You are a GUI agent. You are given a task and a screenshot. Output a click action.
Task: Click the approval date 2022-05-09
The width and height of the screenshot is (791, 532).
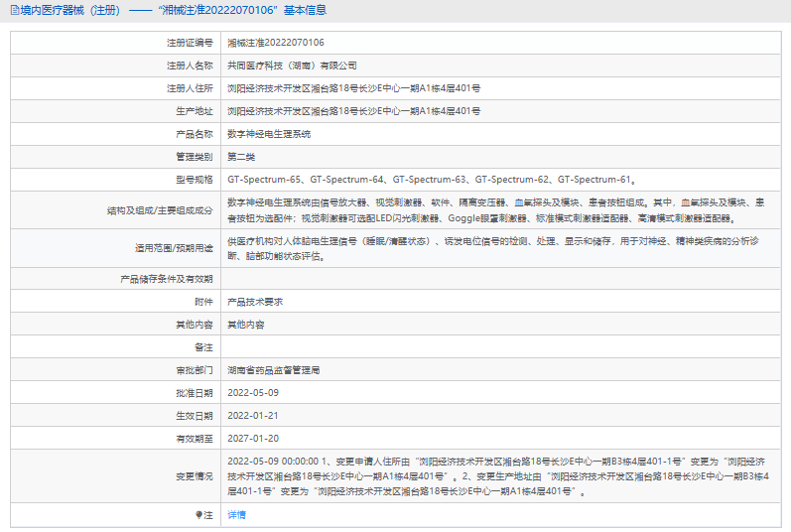click(253, 393)
